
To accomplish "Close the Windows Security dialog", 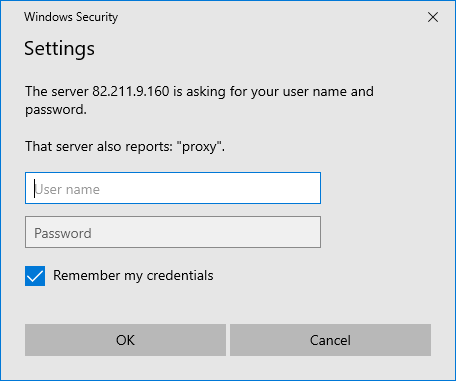I will 433,17.
